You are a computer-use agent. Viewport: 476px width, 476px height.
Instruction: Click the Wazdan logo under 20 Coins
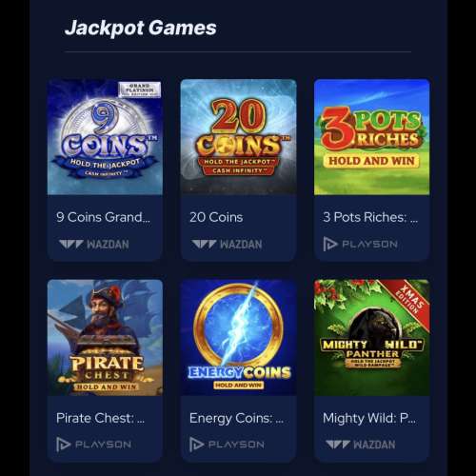[227, 244]
